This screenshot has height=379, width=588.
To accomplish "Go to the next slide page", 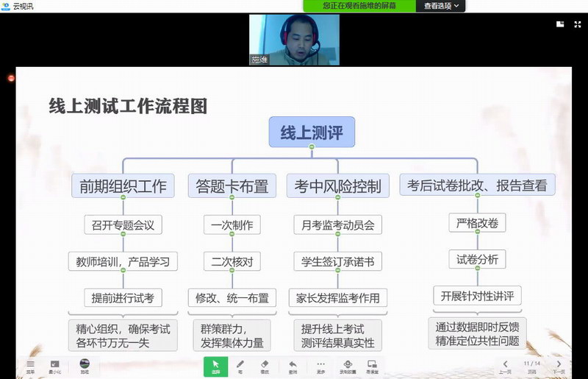I will pos(559,366).
